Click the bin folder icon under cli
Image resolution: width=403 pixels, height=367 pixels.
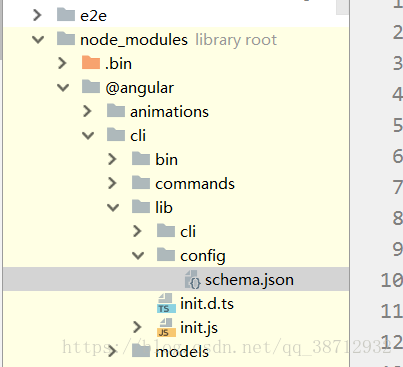coord(141,159)
